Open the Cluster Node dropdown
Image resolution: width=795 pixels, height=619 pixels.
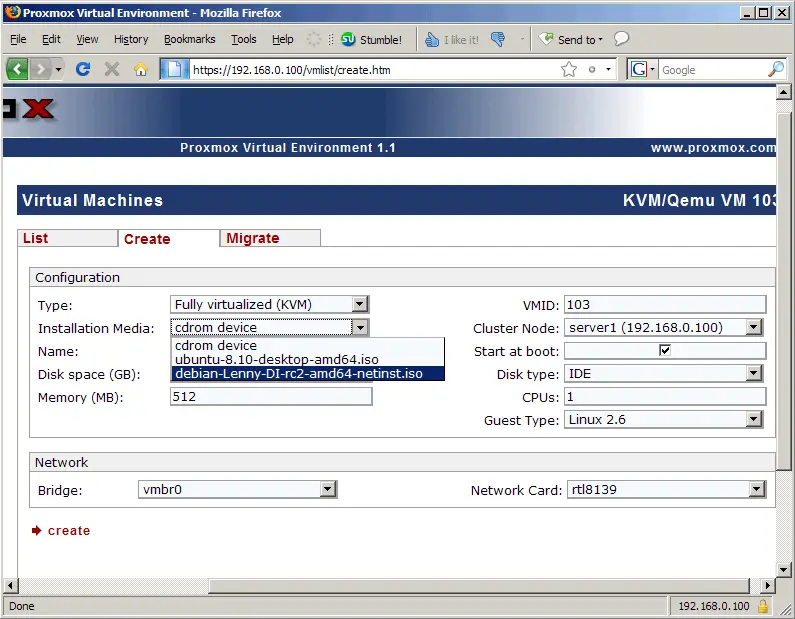pos(663,327)
